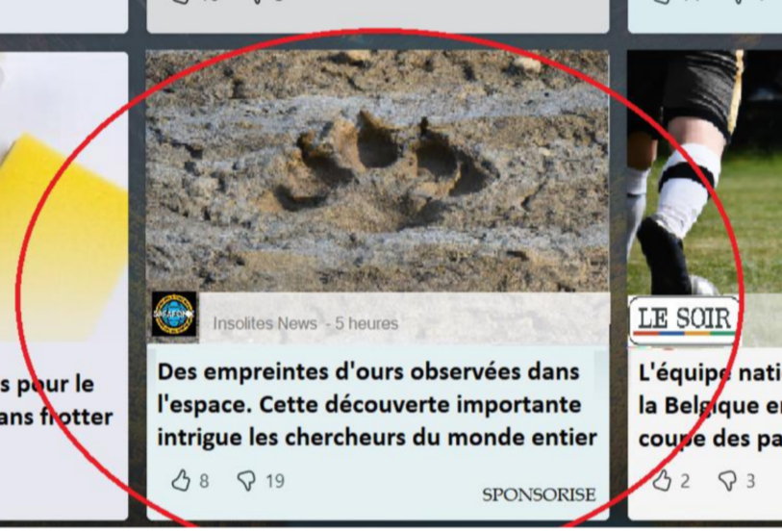Viewport: 782px width, 532px height.
Task: Open the Belgique national team headline
Action: tap(710, 406)
